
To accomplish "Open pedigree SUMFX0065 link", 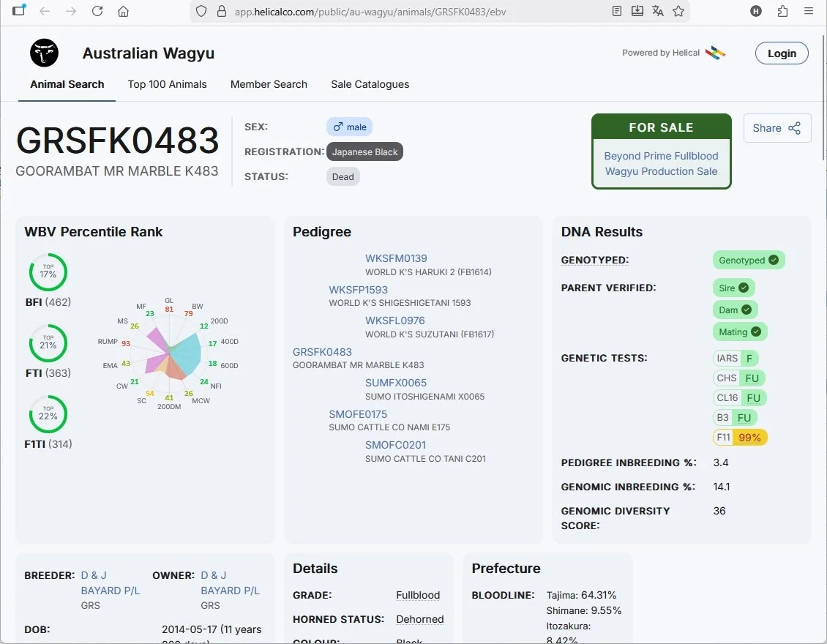I will 396,383.
